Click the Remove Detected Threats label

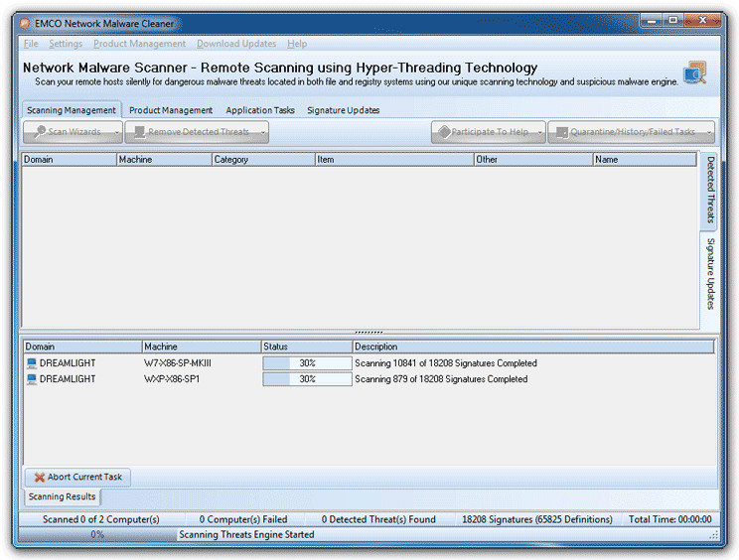(x=199, y=132)
